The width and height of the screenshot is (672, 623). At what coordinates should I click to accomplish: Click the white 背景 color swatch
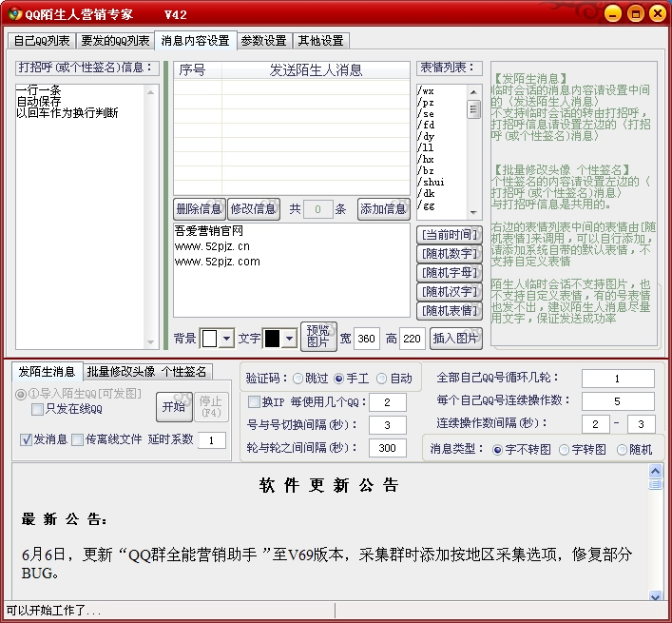click(209, 339)
